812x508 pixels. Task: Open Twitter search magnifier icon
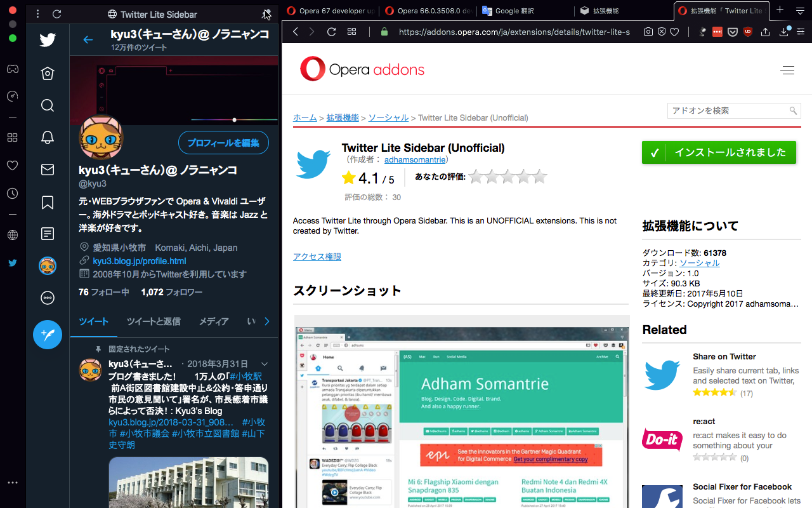coord(48,105)
